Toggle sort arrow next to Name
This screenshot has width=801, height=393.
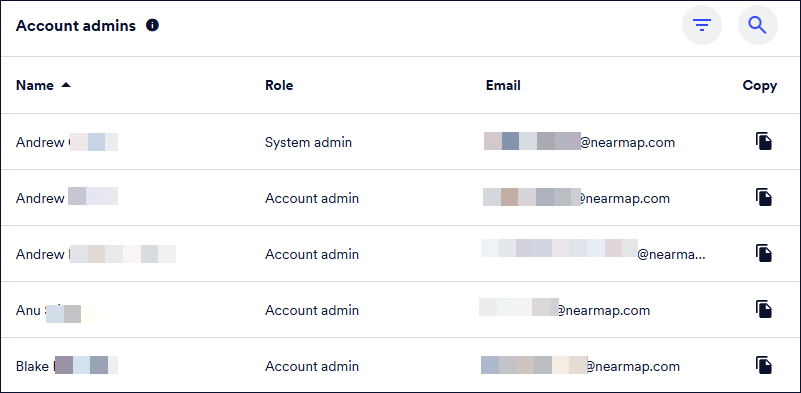click(x=65, y=85)
